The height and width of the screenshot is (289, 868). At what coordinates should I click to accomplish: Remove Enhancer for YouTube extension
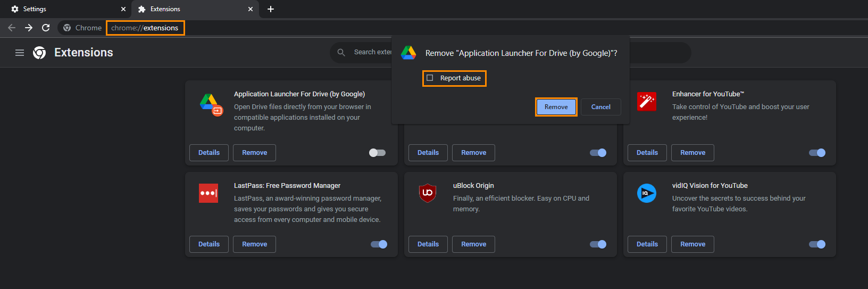(x=693, y=153)
